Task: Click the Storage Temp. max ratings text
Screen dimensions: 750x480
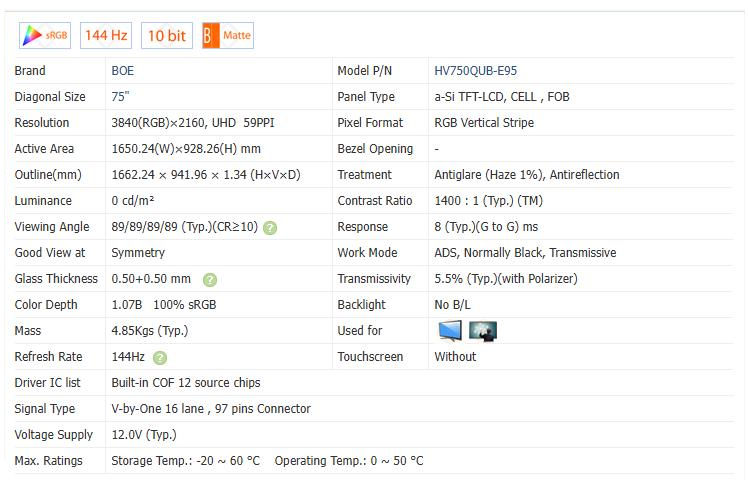Action: (186, 461)
